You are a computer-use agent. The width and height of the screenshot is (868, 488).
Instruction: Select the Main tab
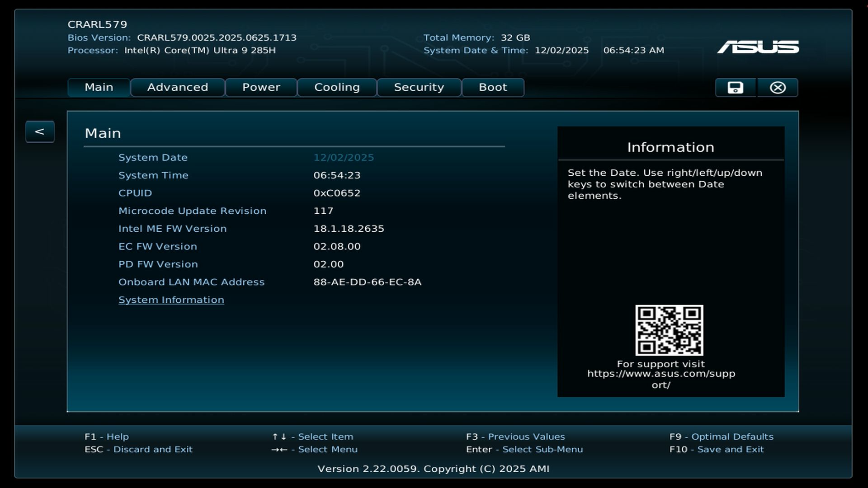pyautogui.click(x=99, y=87)
